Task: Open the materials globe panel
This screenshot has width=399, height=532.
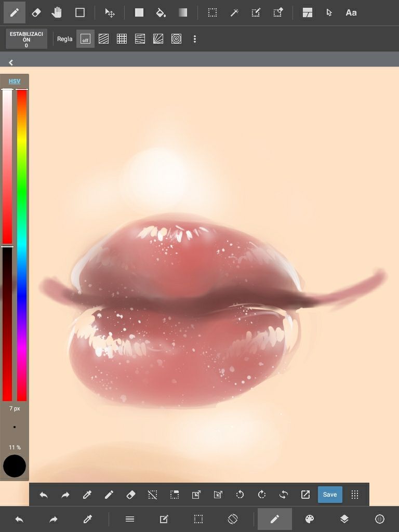Action: [x=380, y=519]
